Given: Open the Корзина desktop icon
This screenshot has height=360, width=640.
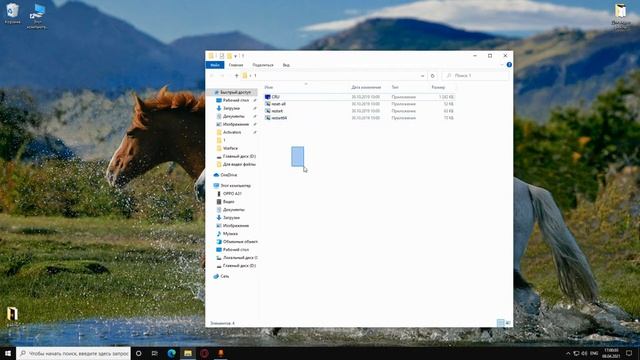Looking at the screenshot, I should click(12, 13).
